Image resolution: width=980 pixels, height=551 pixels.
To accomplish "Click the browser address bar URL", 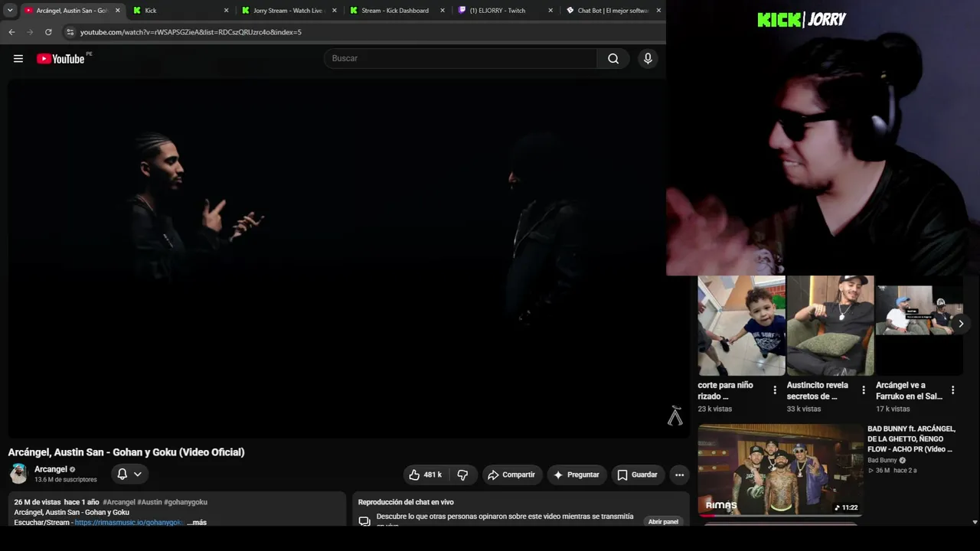I will [x=191, y=32].
